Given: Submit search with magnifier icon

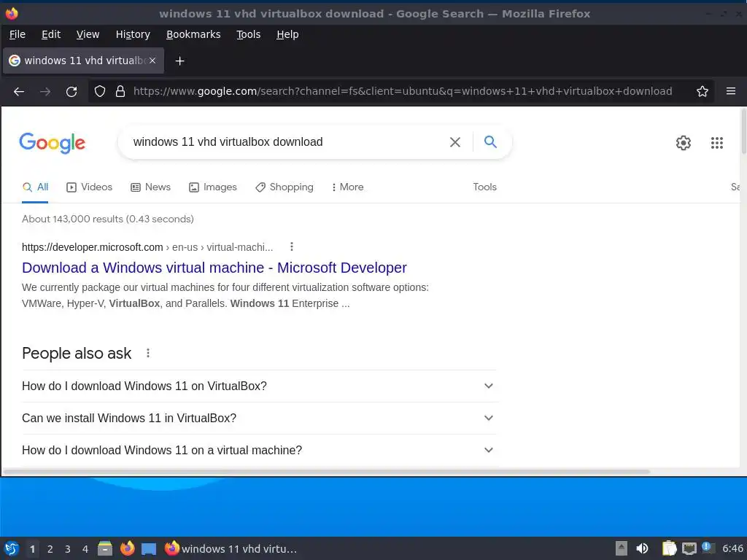Looking at the screenshot, I should tap(490, 142).
